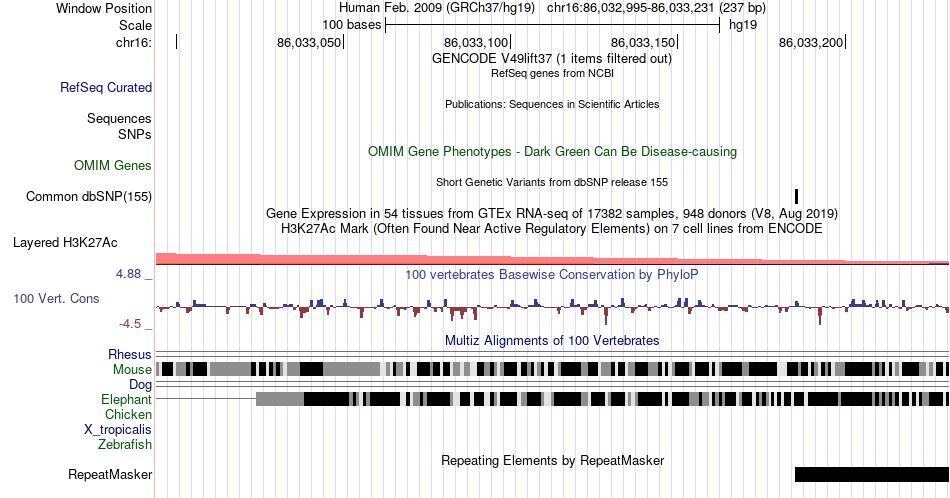Click the Sequences SNPs track label
The image size is (950, 498).
pos(119,126)
